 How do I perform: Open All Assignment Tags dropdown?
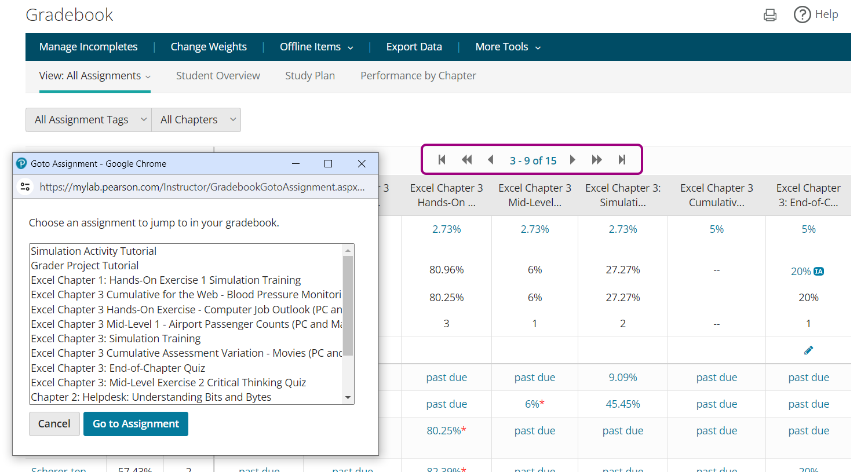coord(89,120)
